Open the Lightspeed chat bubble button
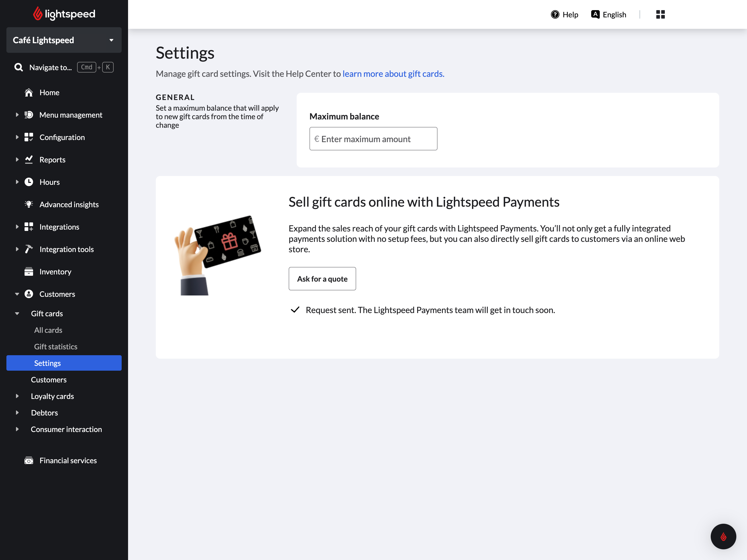The width and height of the screenshot is (747, 560). 723,536
